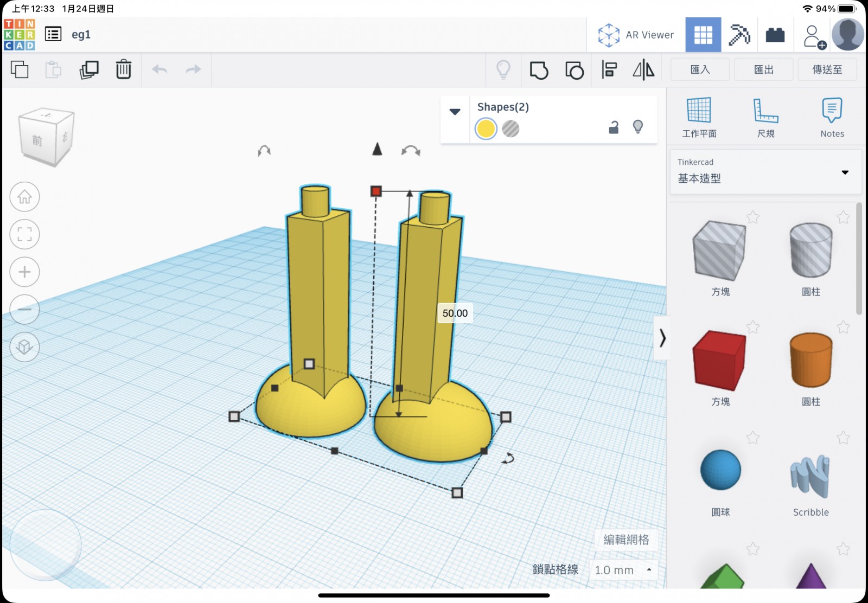Image resolution: width=868 pixels, height=603 pixels.
Task: Click the red height handle
Action: [376, 191]
